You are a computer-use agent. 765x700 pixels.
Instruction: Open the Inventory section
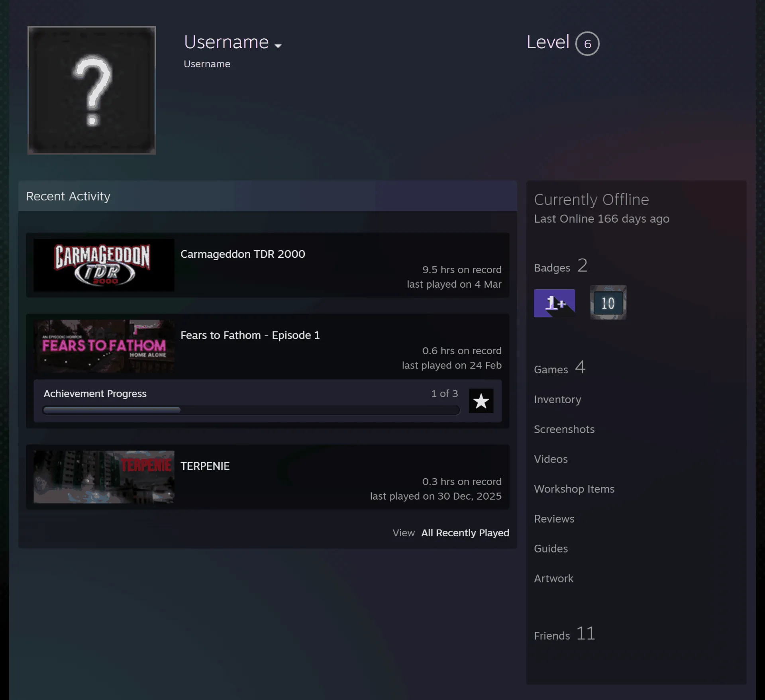pos(557,399)
